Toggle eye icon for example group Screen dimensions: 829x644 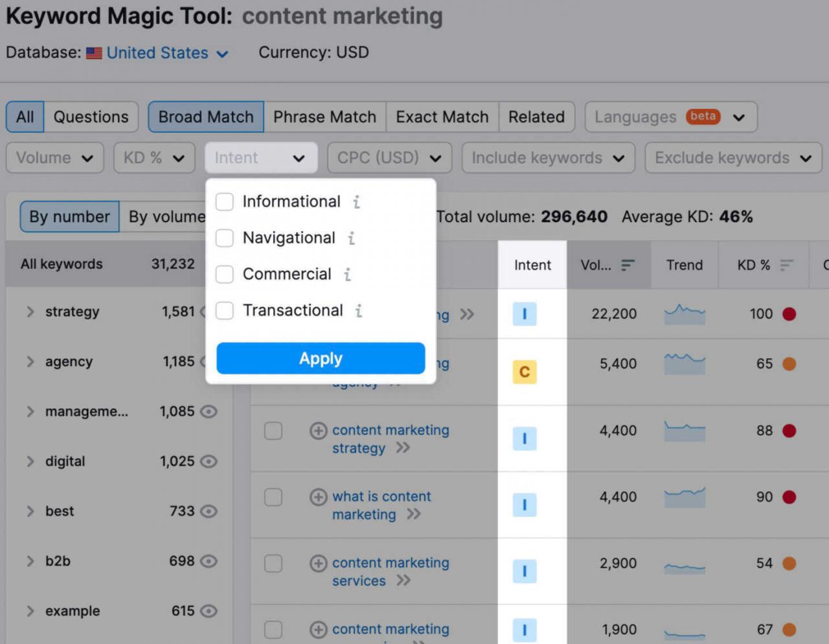point(209,611)
